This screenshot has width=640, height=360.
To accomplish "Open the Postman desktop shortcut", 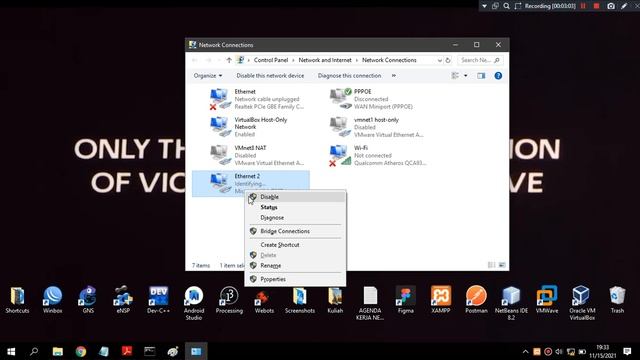I will [476, 300].
